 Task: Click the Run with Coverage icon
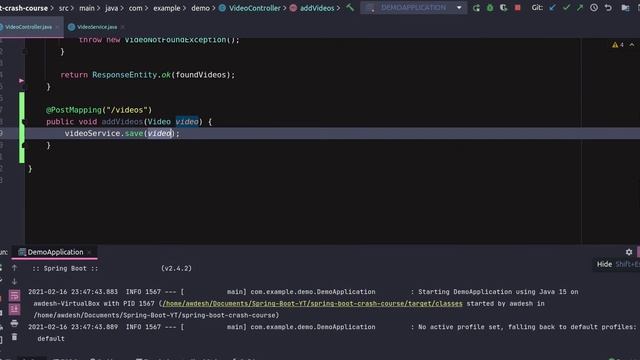503,8
